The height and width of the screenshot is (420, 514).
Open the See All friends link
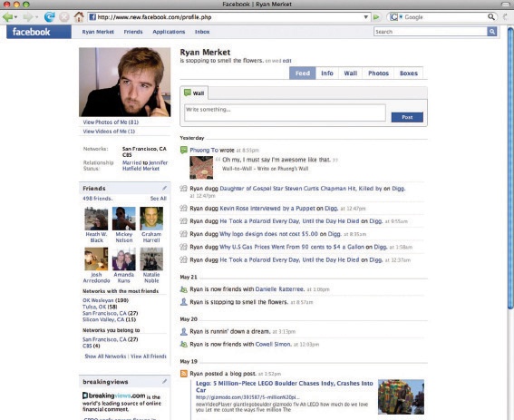pos(159,199)
